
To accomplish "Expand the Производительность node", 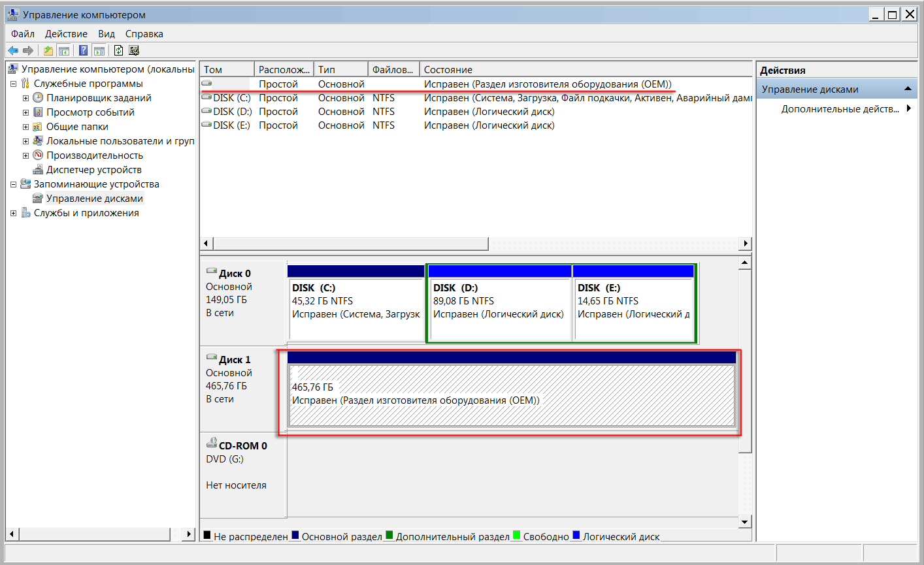I will coord(25,155).
